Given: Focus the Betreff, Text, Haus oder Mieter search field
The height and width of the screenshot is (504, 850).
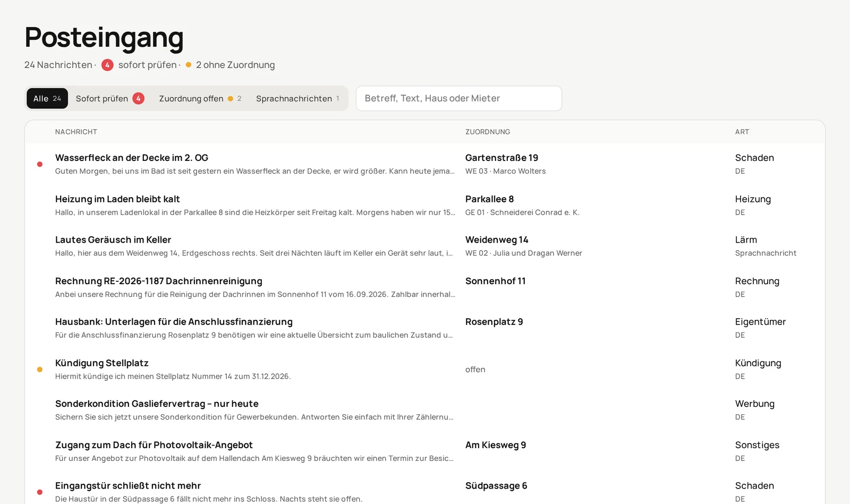Looking at the screenshot, I should [x=459, y=98].
